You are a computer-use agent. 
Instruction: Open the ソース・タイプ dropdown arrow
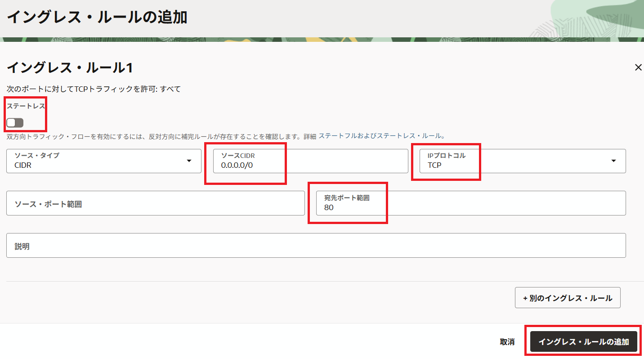(x=189, y=161)
